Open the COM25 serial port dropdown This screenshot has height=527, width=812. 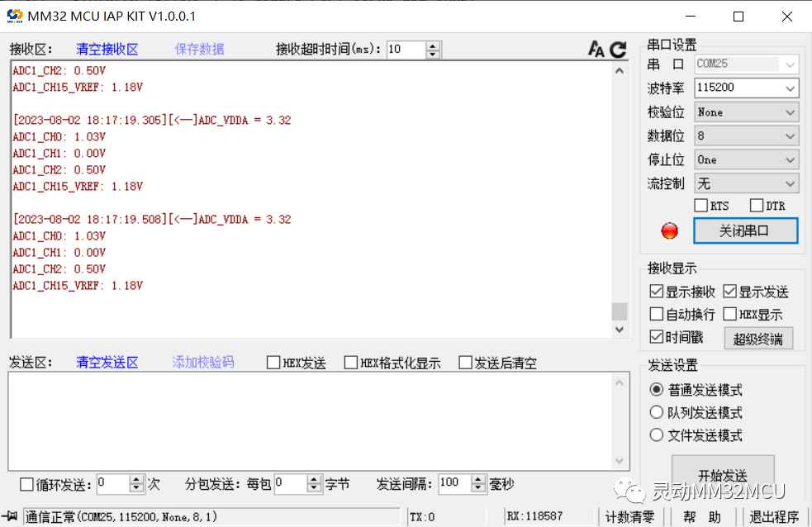(746, 64)
